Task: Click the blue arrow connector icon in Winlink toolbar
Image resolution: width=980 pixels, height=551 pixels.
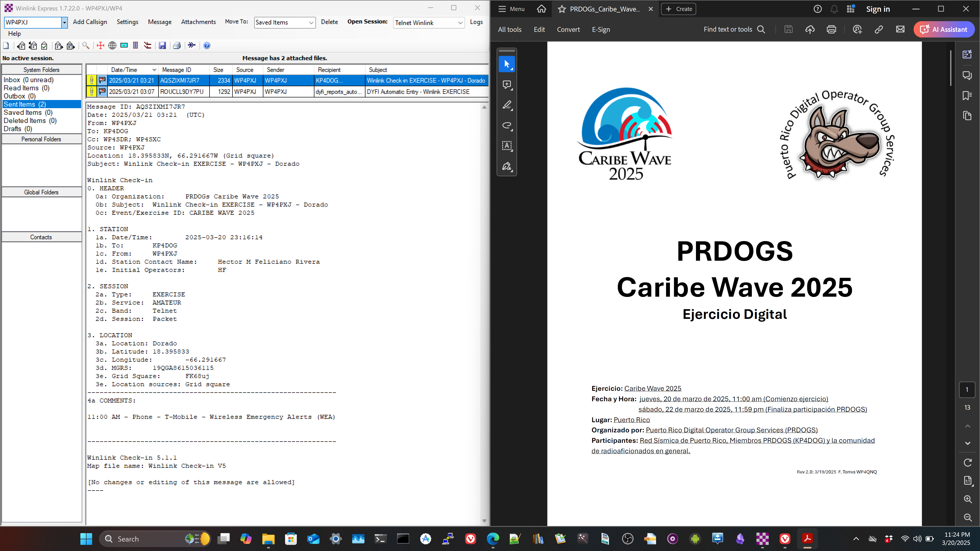Action: pos(192,46)
